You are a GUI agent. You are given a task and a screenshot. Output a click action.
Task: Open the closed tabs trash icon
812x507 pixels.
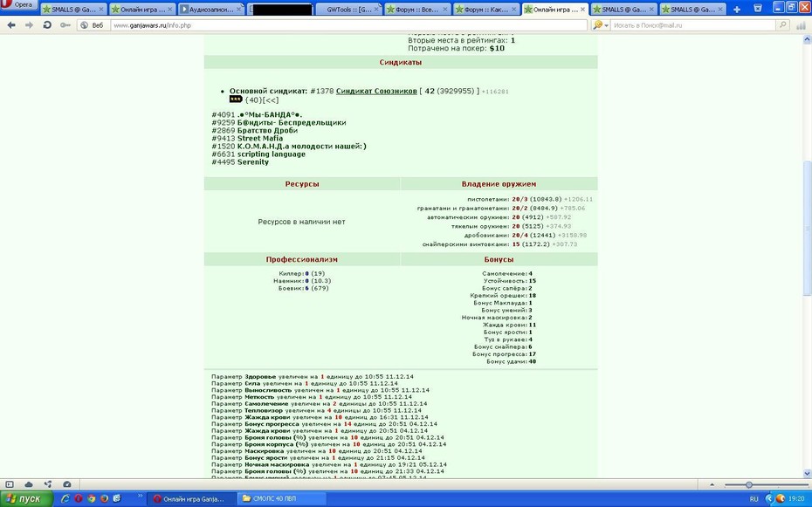coord(758,8)
